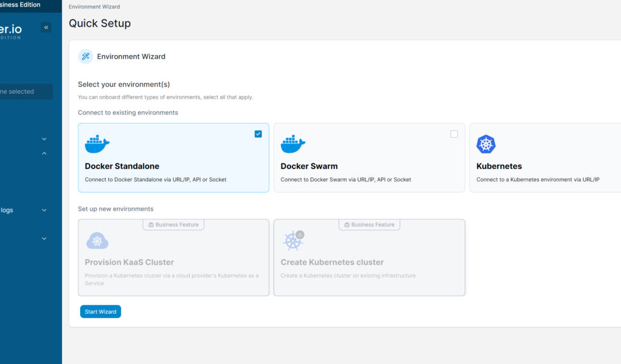Screen dimensions: 621x364
Task: Click the Portainer logo in the sidebar
Action: click(x=11, y=31)
